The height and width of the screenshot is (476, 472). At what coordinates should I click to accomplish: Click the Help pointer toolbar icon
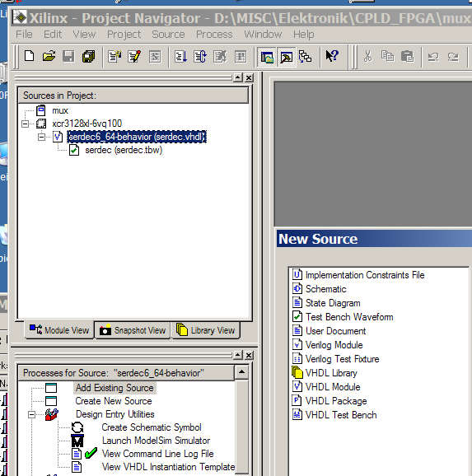(332, 56)
